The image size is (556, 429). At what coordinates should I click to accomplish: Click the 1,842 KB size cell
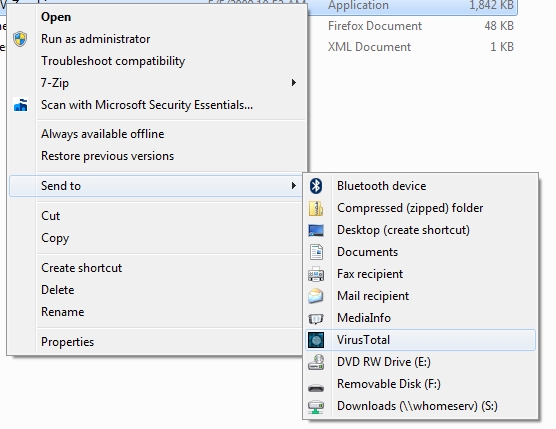tap(491, 5)
